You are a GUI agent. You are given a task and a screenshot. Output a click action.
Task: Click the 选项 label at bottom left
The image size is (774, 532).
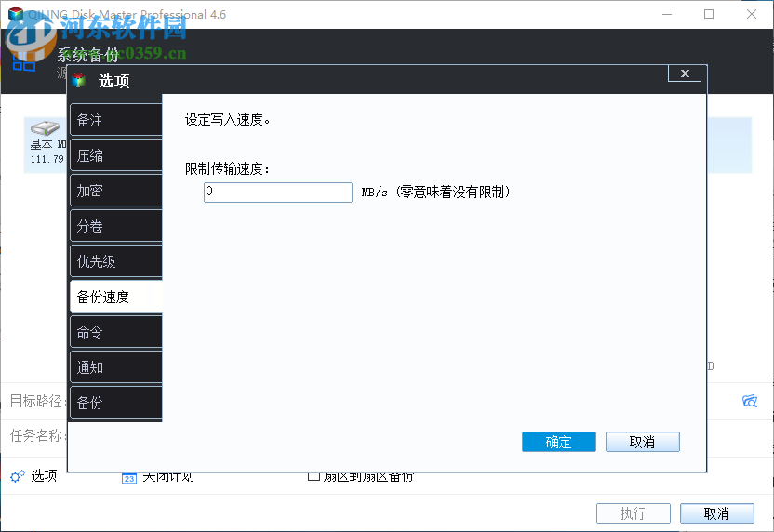44,476
